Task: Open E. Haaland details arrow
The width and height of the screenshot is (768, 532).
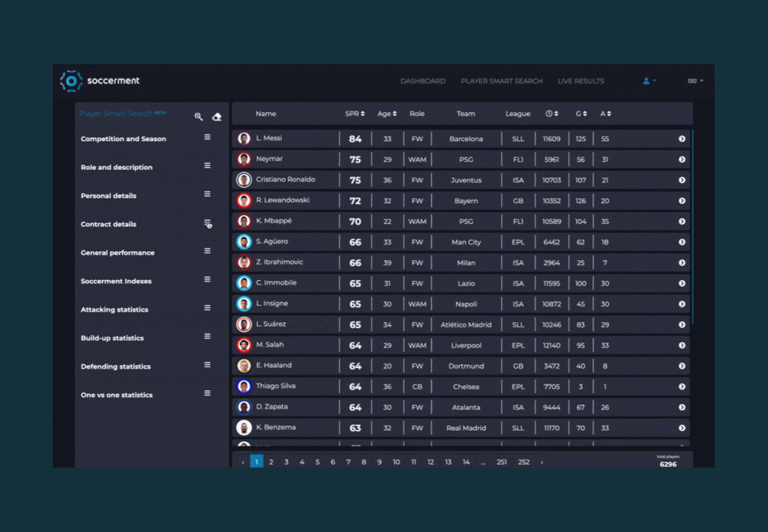Action: pyautogui.click(x=682, y=366)
